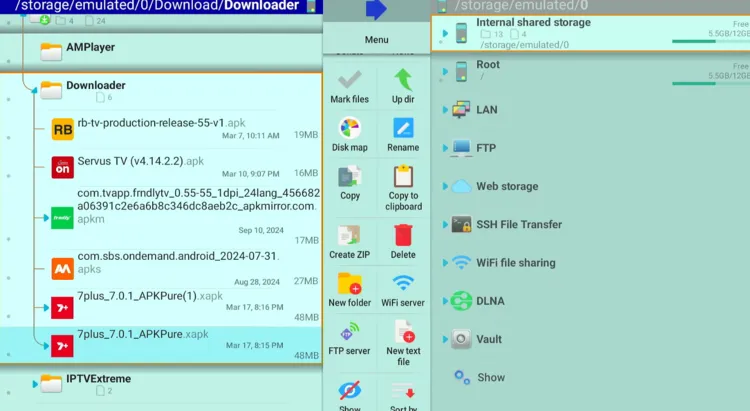
Task: Click the LAN network computers icon
Action: (x=461, y=110)
